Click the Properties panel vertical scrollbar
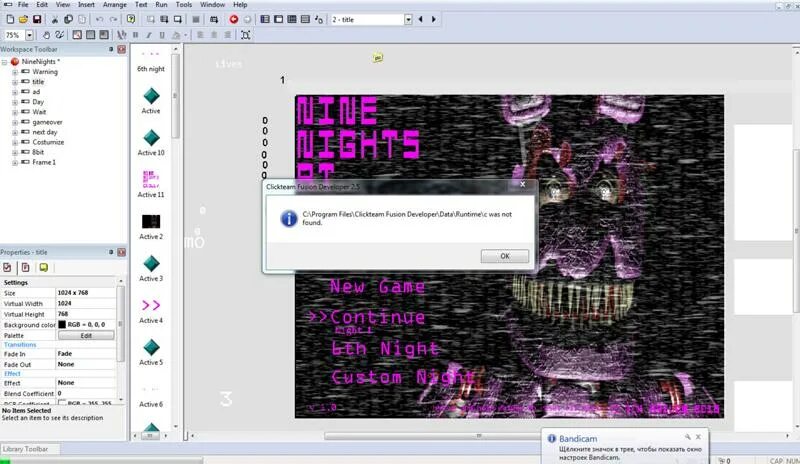Image resolution: width=800 pixels, height=464 pixels. [x=120, y=322]
